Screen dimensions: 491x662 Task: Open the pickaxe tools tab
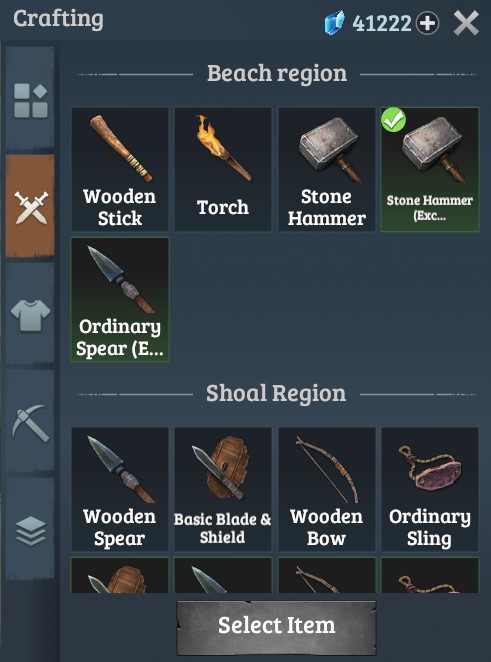(30, 422)
